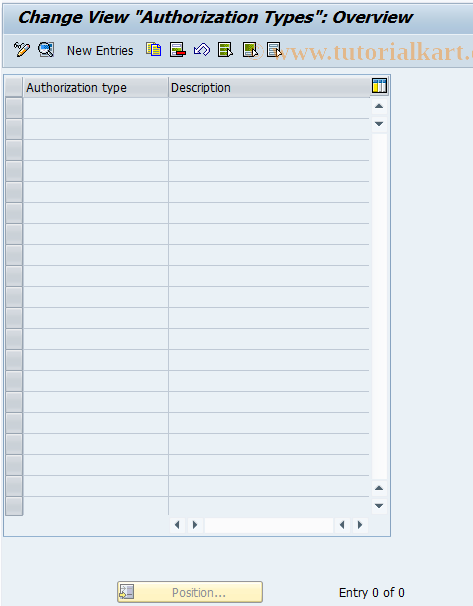Click the last right arrow of horizontal scrollbar
Image resolution: width=473 pixels, height=606 pixels.
[x=360, y=525]
